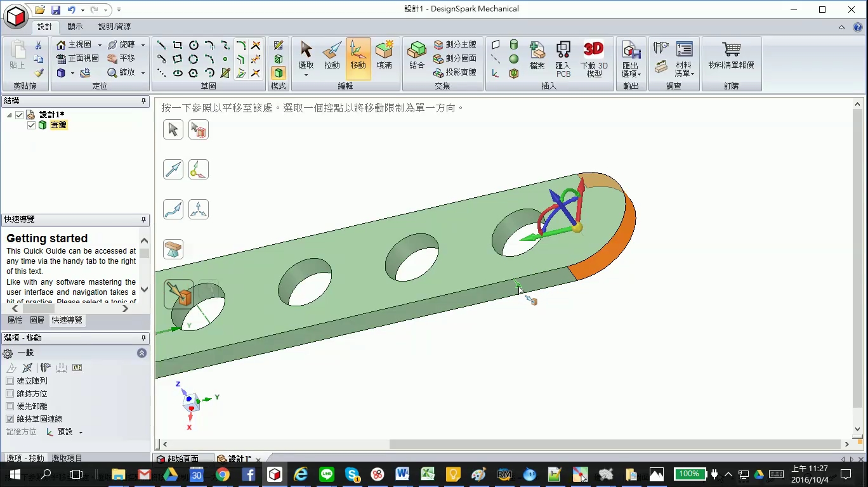The image size is (868, 487).
Task: Insert a cylinder shape
Action: [514, 45]
